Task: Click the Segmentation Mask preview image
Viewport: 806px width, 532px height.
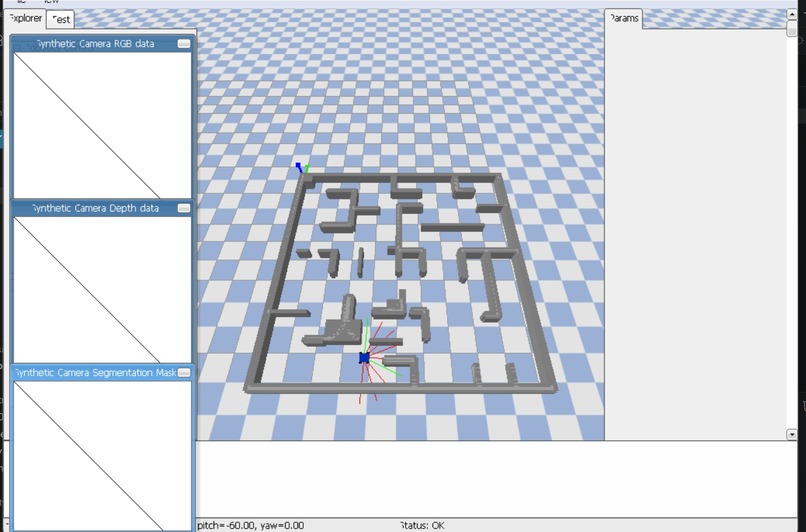Action: [x=102, y=456]
